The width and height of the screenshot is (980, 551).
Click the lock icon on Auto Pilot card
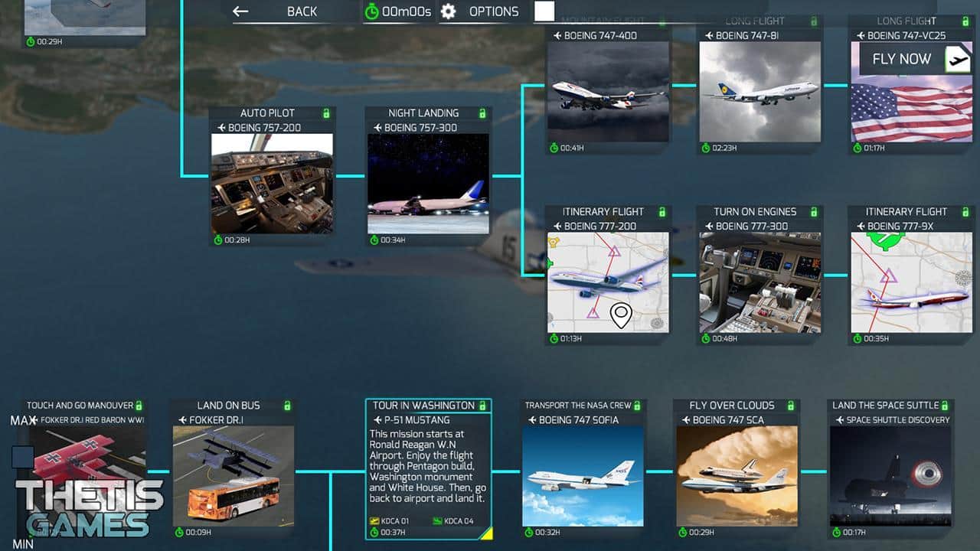tap(326, 113)
